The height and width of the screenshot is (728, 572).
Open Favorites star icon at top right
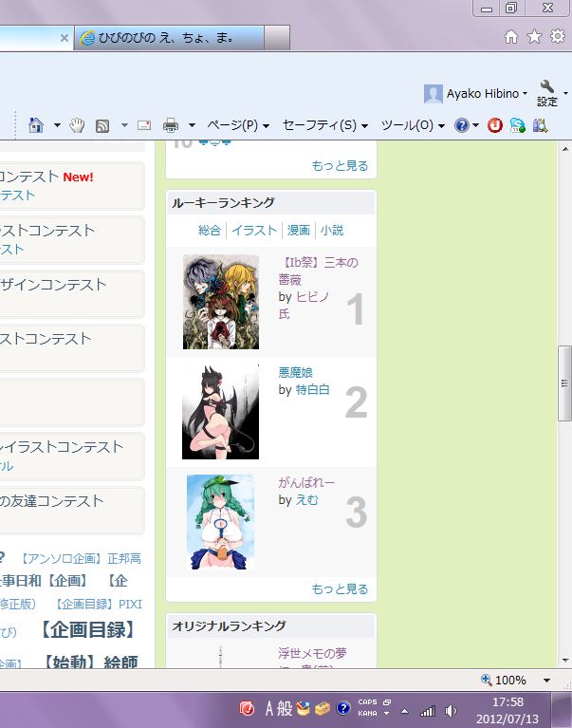pos(534,36)
